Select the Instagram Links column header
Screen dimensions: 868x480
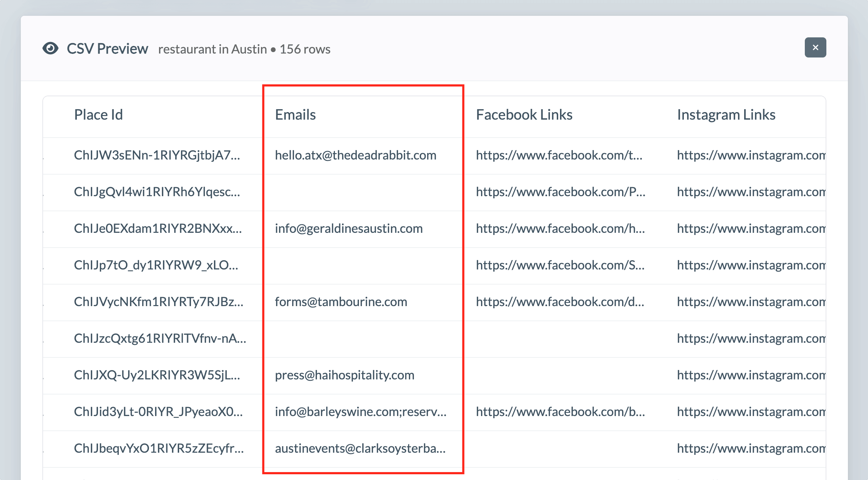click(726, 115)
